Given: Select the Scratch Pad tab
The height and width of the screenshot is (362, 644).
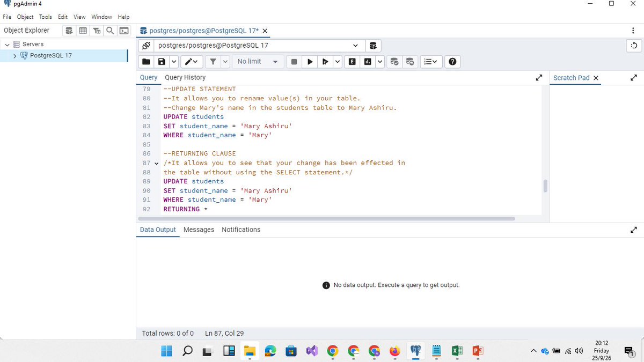Looking at the screenshot, I should [571, 78].
